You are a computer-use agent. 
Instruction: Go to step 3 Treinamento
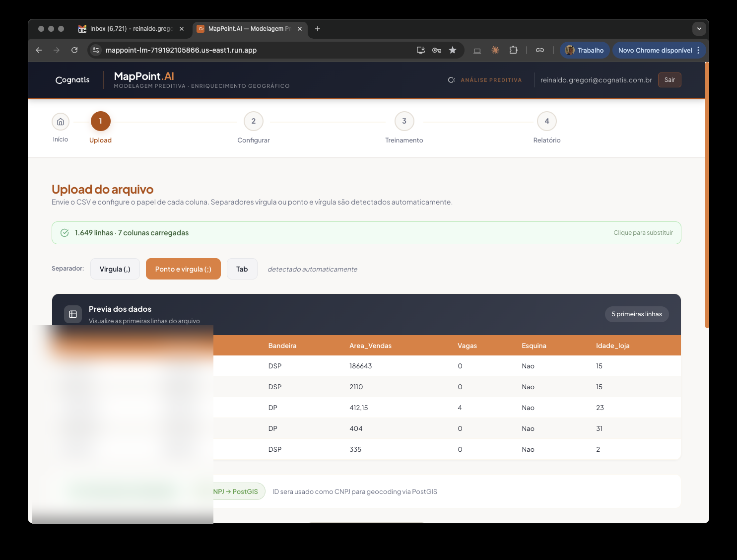pyautogui.click(x=404, y=128)
